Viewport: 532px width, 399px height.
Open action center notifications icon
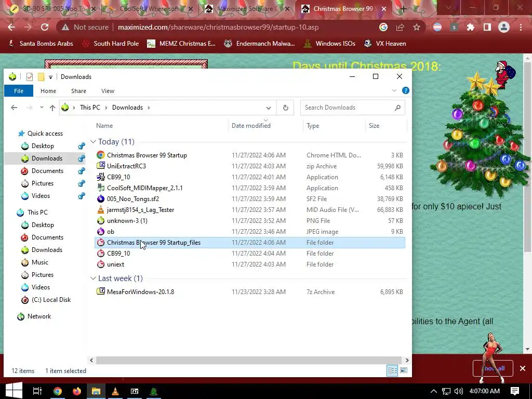515,391
